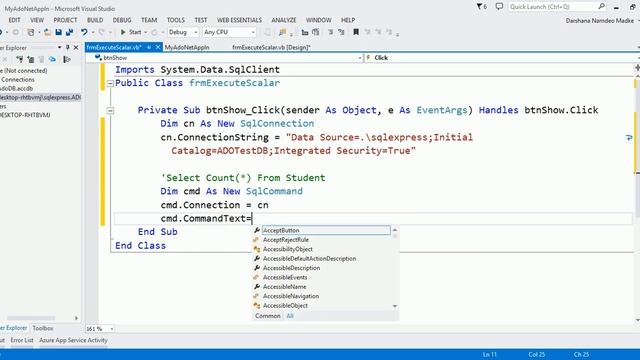
Task: Open the VIEW menu
Action: pos(37,20)
